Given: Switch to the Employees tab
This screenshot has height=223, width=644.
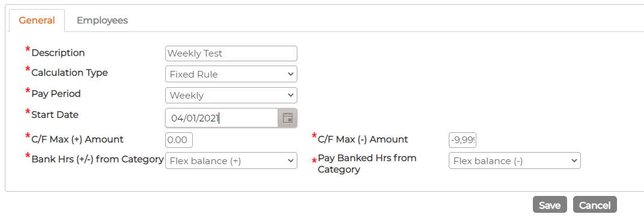Looking at the screenshot, I should 102,20.
